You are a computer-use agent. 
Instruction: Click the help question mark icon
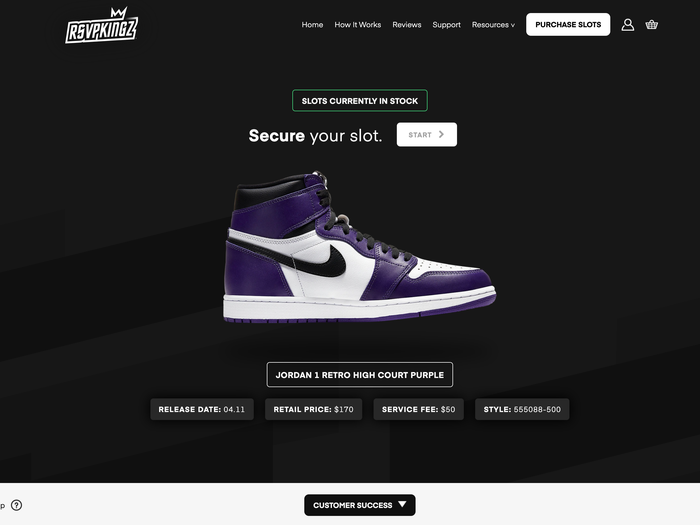pos(17,505)
